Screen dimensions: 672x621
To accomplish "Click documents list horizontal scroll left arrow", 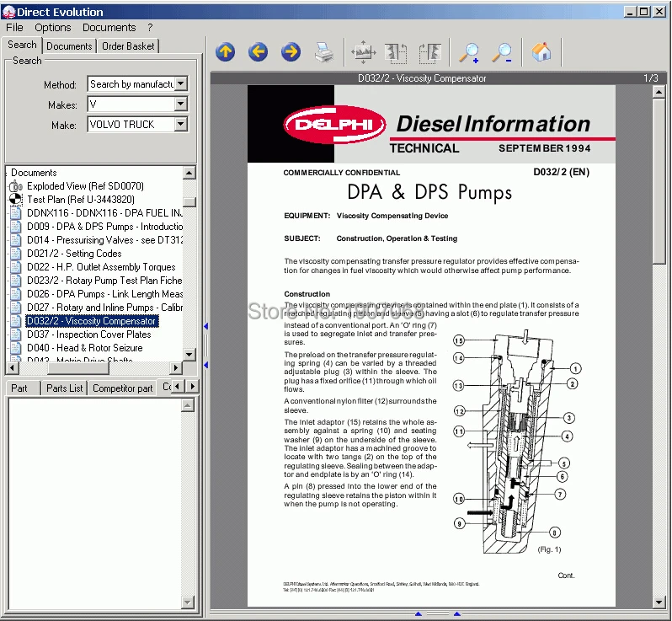I will [13, 367].
